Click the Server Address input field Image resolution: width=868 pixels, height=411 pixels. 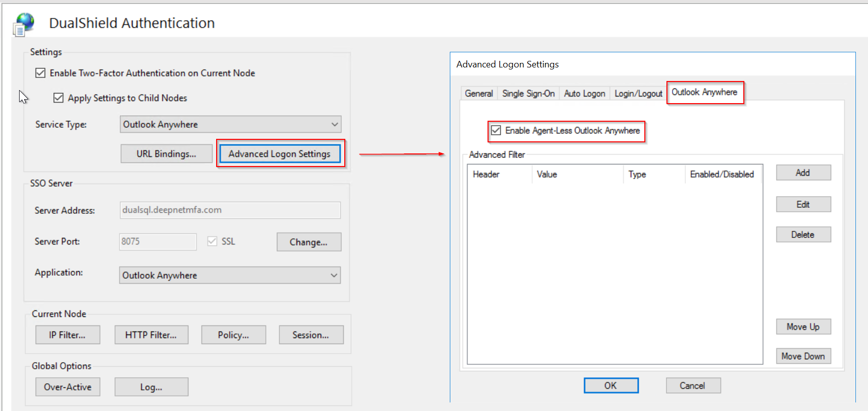coord(230,210)
